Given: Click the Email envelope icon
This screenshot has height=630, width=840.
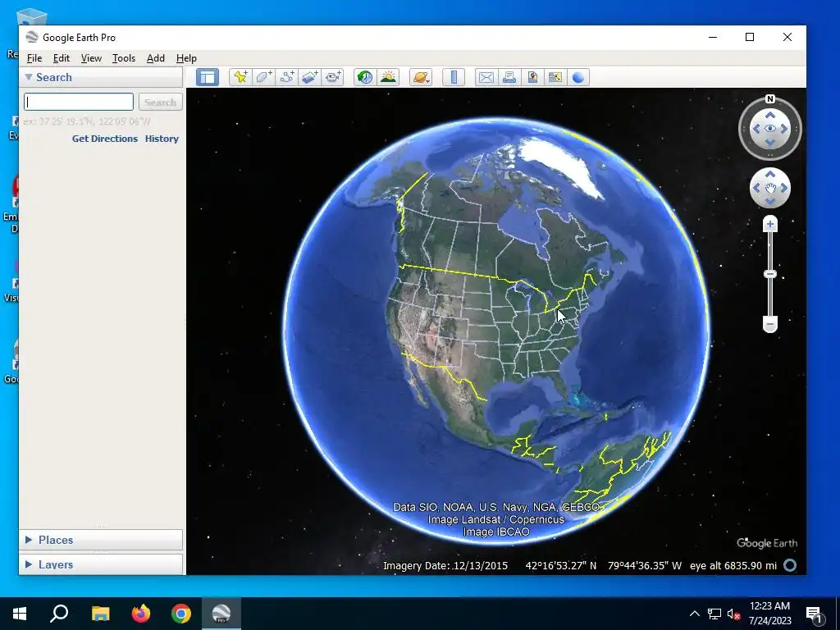Looking at the screenshot, I should (x=486, y=77).
